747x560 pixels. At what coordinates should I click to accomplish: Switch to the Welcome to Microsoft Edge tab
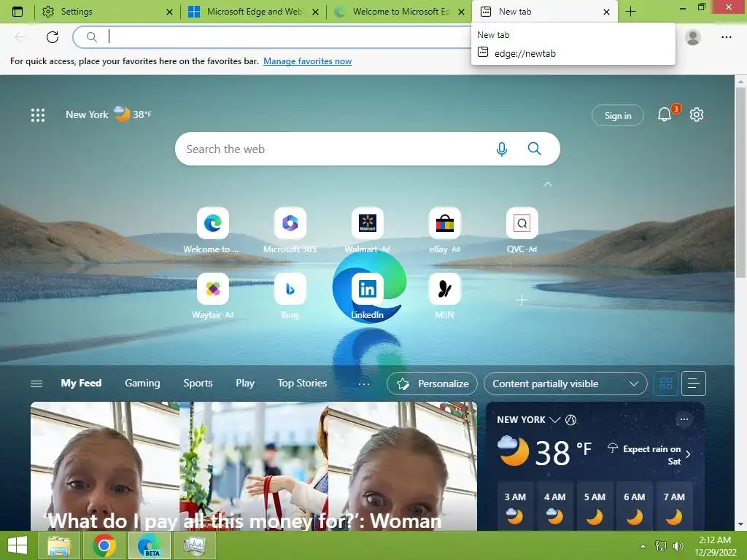coord(399,12)
